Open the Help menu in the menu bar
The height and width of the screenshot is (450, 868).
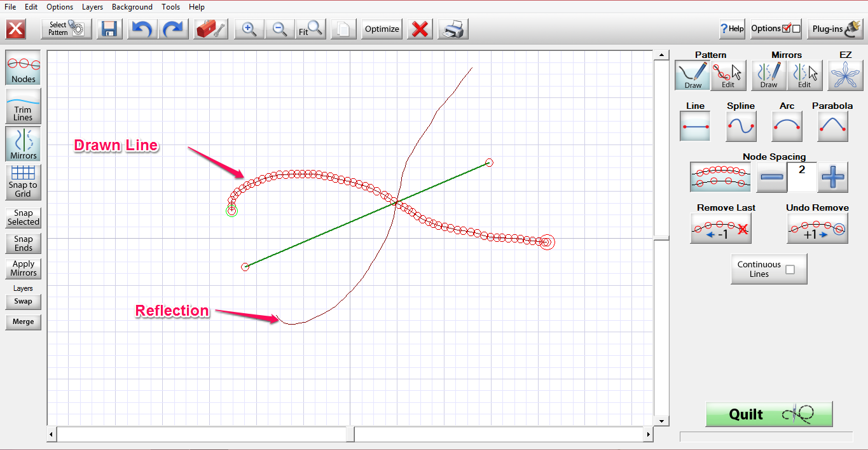(x=196, y=7)
